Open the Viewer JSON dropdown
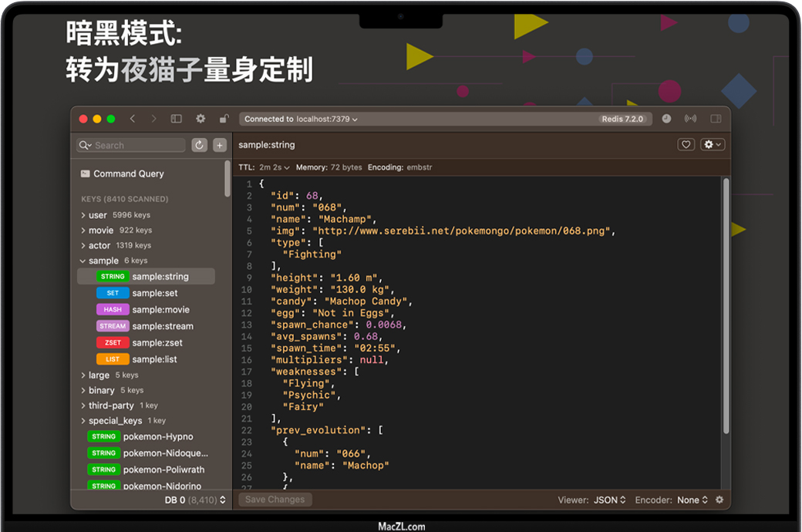 [610, 500]
